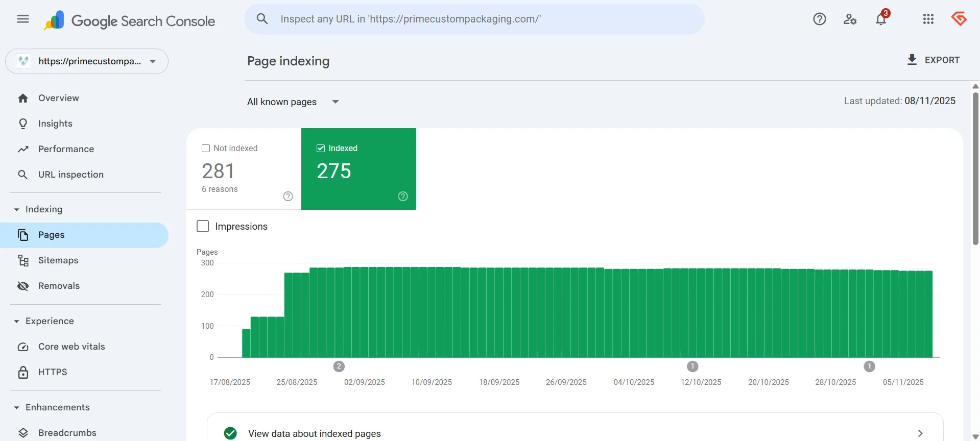The height and width of the screenshot is (441, 980).
Task: Click the chart annotation marker labeled 2
Action: 339,366
